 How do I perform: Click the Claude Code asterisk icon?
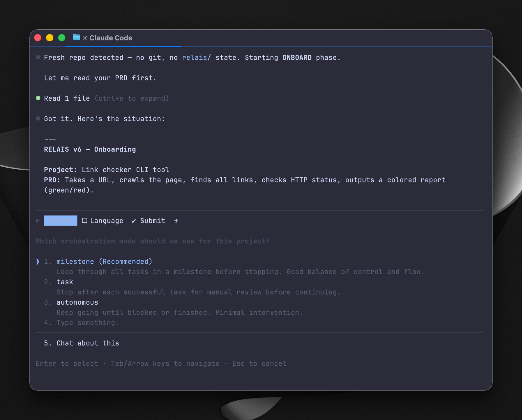pyautogui.click(x=85, y=38)
